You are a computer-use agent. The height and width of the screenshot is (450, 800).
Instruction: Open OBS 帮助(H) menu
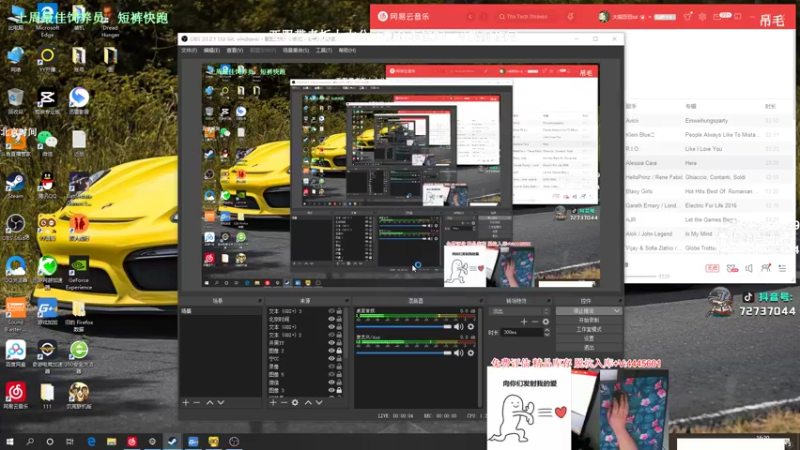pos(347,51)
